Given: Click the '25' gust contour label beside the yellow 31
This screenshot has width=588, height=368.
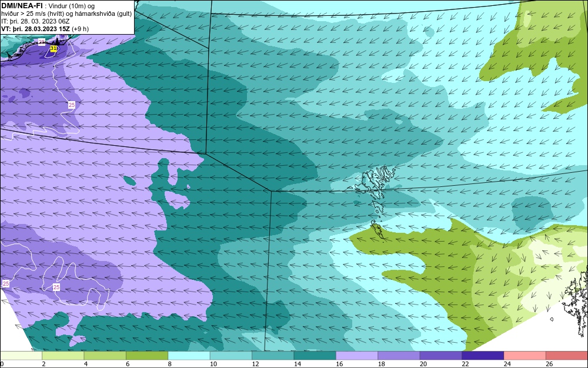Looking at the screenshot, I should [x=42, y=42].
